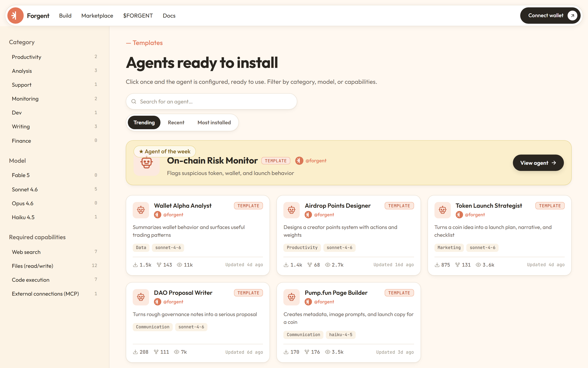Click the views eye icon on Wallet Alpha Analyst

coord(179,265)
